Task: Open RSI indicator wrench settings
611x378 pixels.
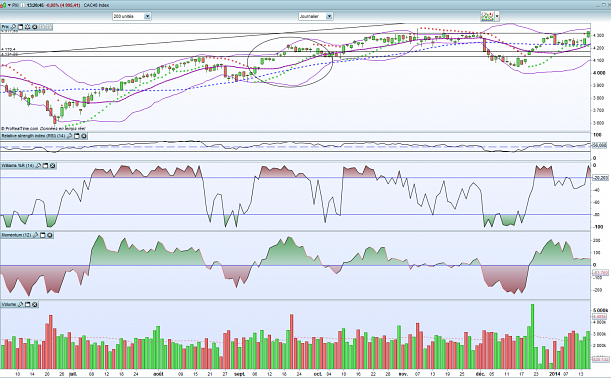Action: pyautogui.click(x=70, y=136)
